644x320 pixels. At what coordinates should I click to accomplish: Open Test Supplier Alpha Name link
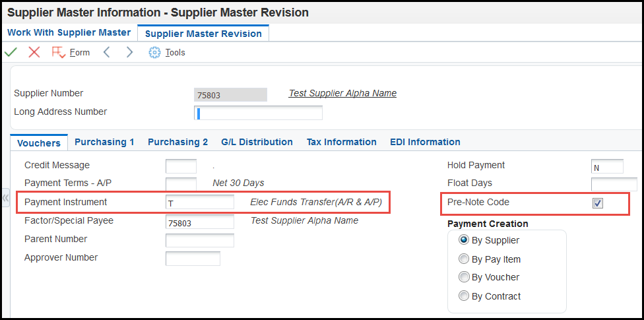(342, 93)
